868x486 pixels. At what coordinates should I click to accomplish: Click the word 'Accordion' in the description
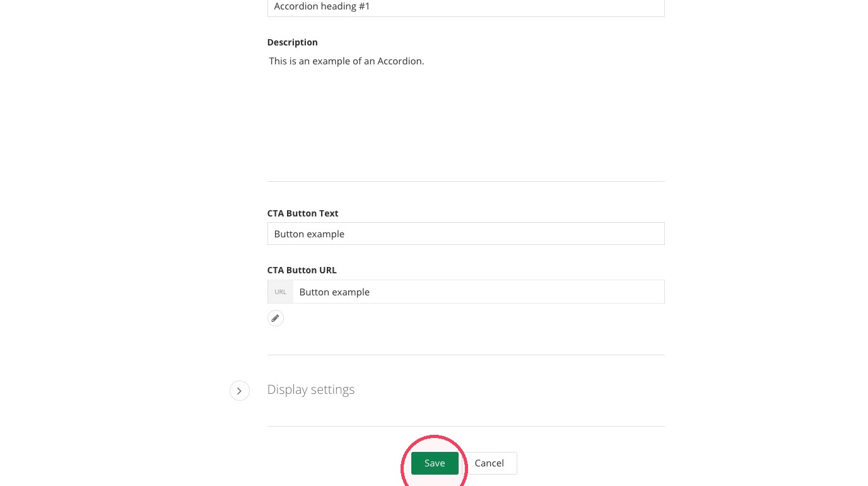point(400,61)
